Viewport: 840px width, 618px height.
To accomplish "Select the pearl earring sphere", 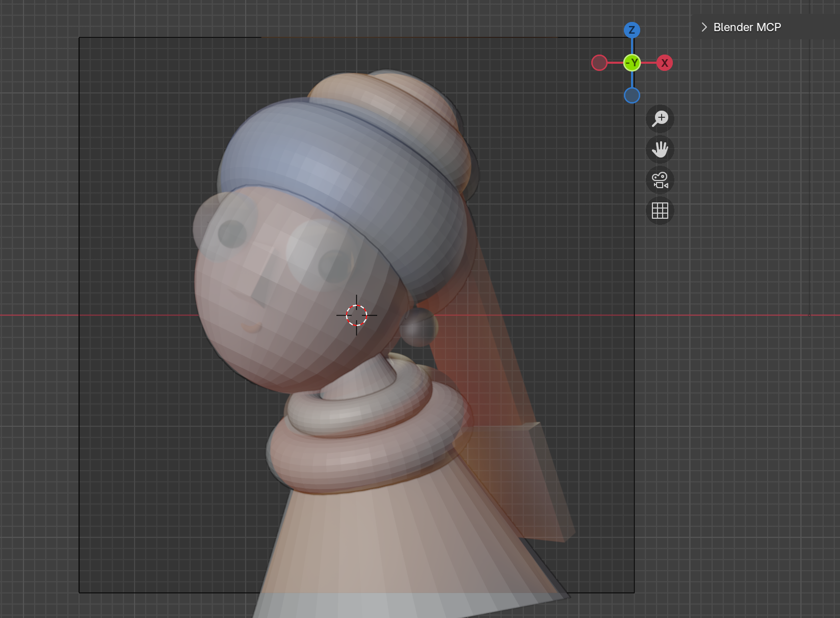I will pos(419,327).
